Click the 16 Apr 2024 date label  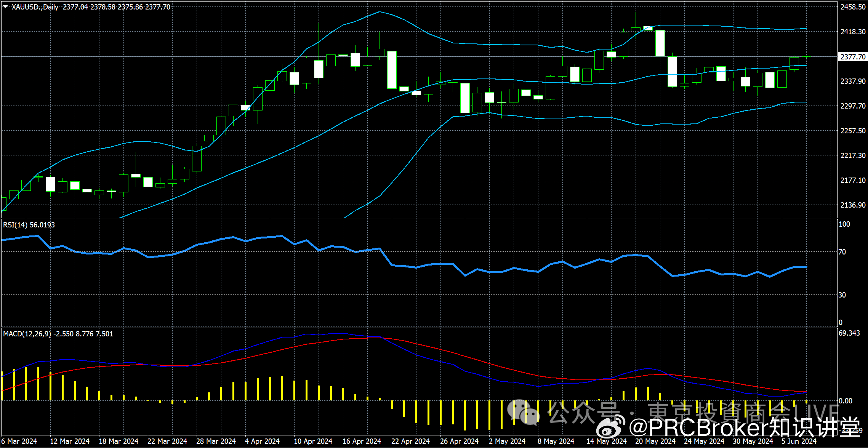[362, 441]
